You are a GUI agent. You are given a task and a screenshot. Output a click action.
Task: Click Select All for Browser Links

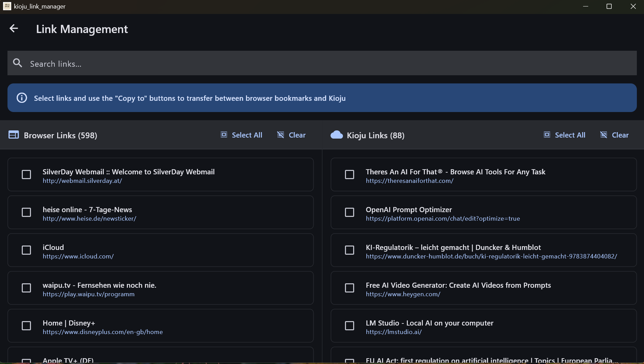247,134
